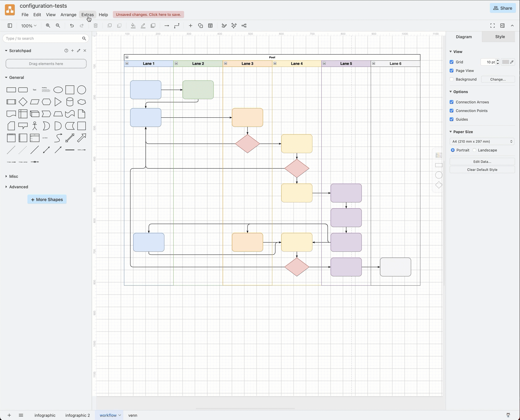
Task: Open the Arrange menu
Action: coord(68,14)
